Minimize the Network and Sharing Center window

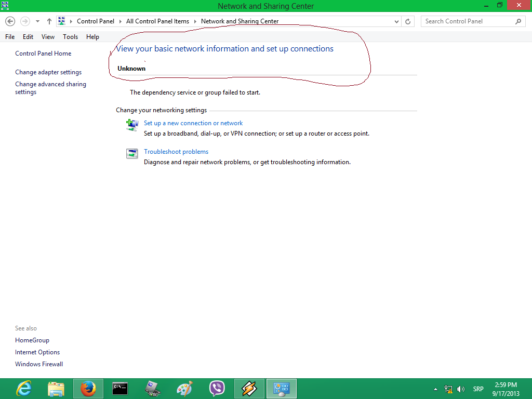486,6
